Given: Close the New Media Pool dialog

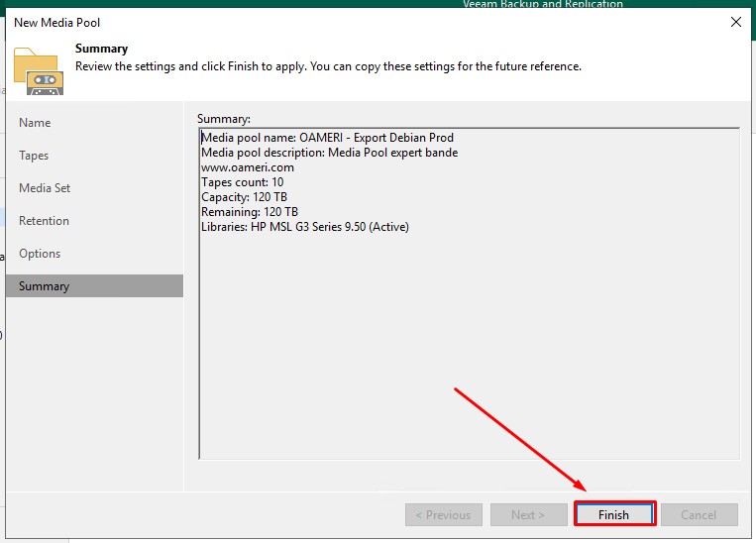Looking at the screenshot, I should pyautogui.click(x=735, y=22).
